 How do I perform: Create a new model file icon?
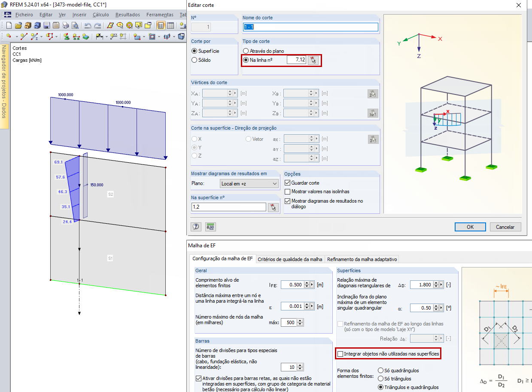pyautogui.click(x=9, y=25)
